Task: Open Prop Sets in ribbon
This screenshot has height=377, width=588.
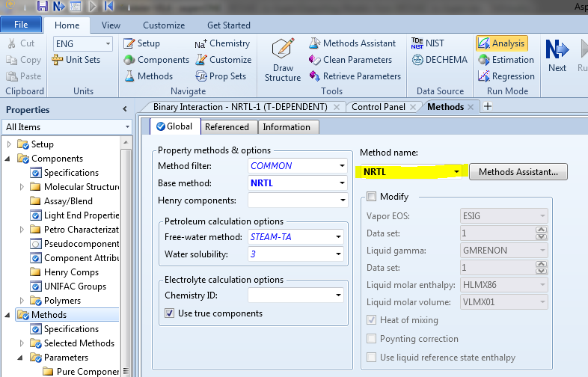Action: (221, 76)
